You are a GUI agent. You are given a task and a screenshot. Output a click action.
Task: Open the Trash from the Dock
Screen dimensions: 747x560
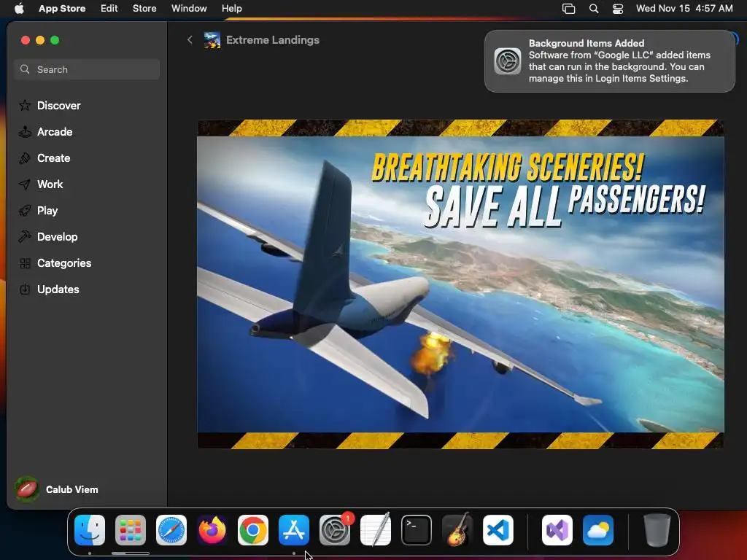[657, 530]
